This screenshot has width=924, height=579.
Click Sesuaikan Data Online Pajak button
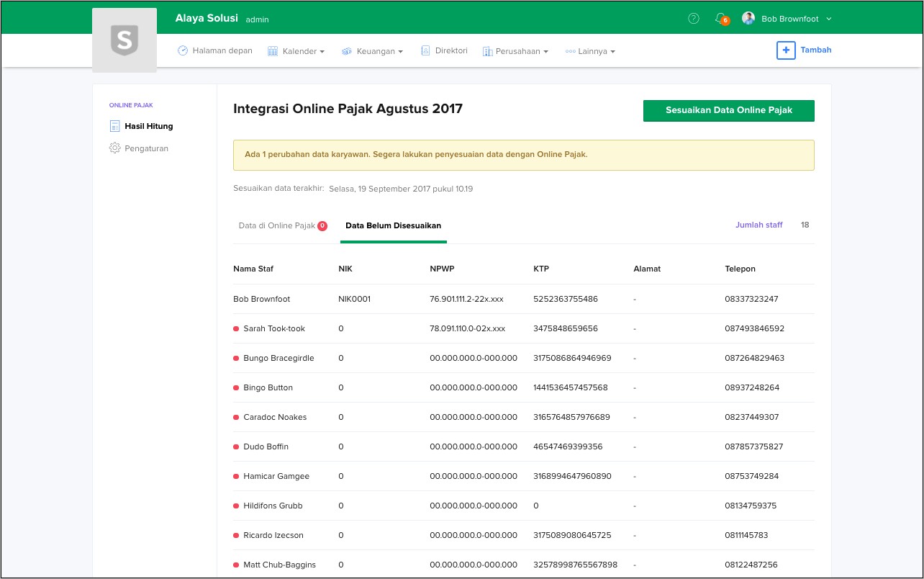click(729, 110)
